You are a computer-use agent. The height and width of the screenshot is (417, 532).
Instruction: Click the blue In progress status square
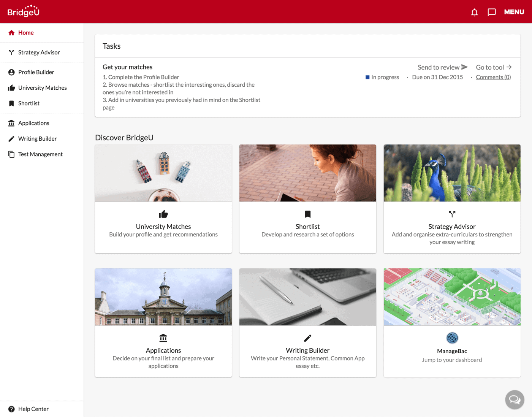point(367,77)
